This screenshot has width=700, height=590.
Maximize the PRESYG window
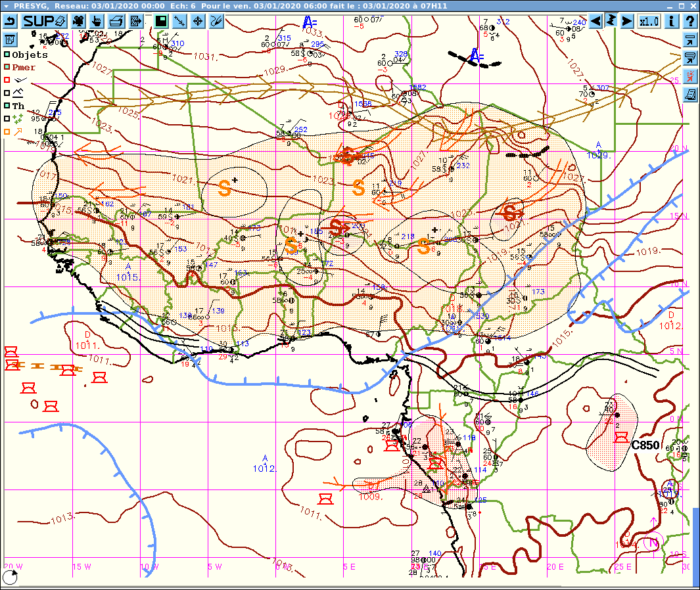tap(682, 6)
